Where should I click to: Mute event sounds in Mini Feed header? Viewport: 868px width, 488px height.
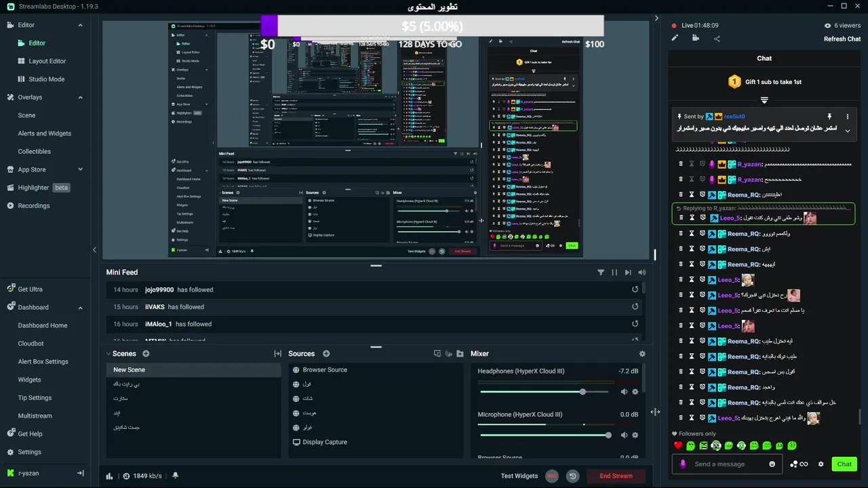click(x=642, y=272)
